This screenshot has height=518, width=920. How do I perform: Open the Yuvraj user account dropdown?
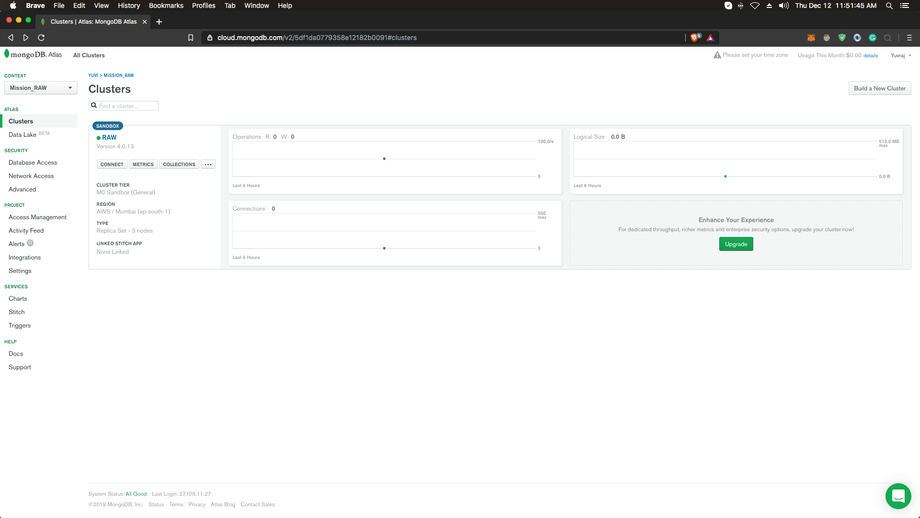(901, 55)
